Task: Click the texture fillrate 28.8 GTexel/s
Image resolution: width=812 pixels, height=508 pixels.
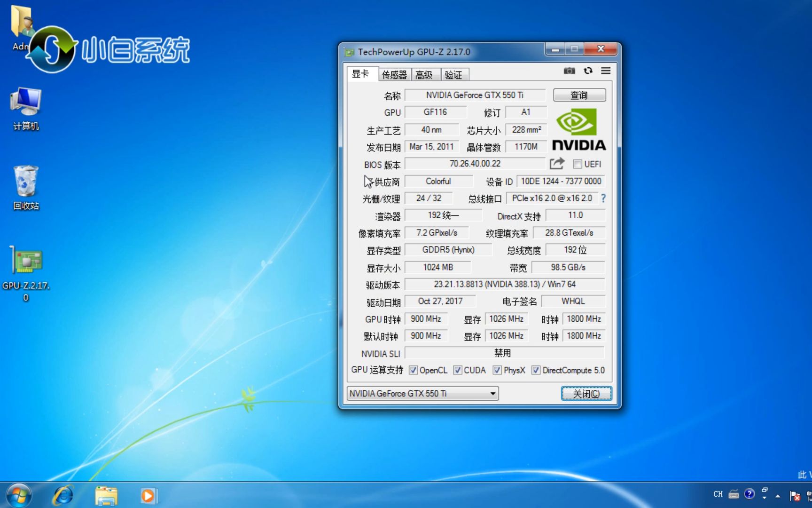Action: [x=569, y=233]
